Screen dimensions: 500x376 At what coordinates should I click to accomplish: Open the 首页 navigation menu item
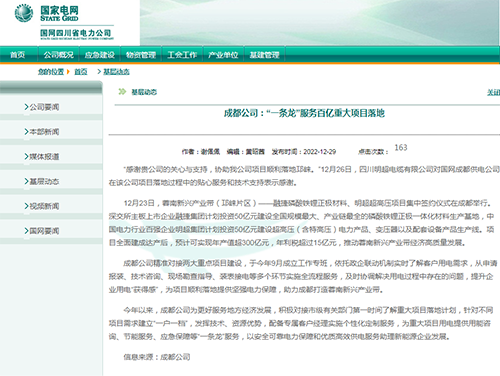coord(18,55)
